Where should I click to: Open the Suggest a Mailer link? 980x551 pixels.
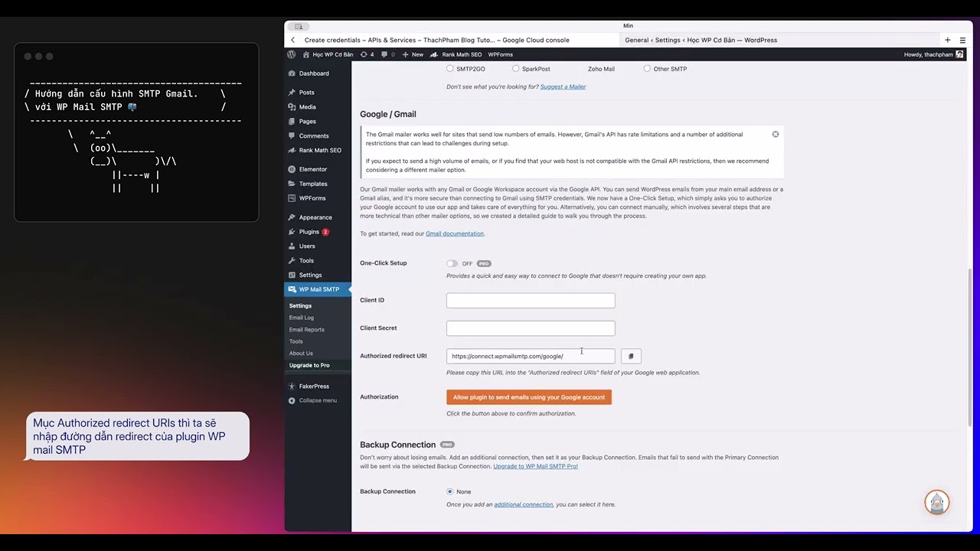coord(563,86)
